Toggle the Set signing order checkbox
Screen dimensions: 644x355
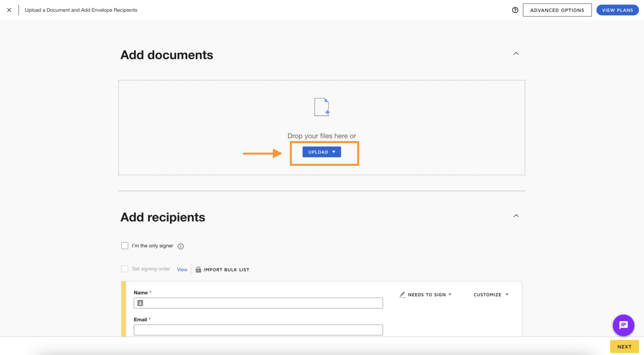(x=125, y=269)
